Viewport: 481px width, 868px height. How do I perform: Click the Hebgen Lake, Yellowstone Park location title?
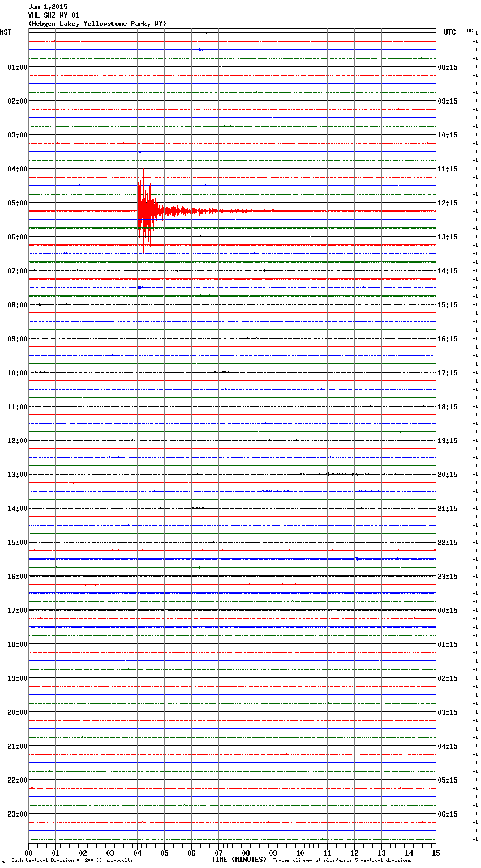[x=97, y=24]
